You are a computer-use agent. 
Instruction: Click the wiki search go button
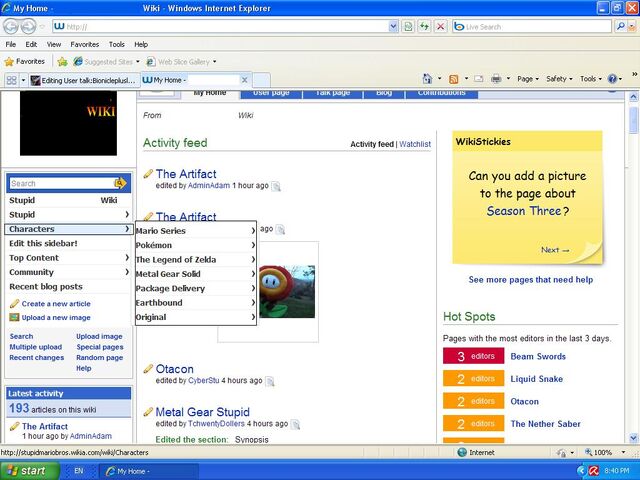[x=120, y=183]
